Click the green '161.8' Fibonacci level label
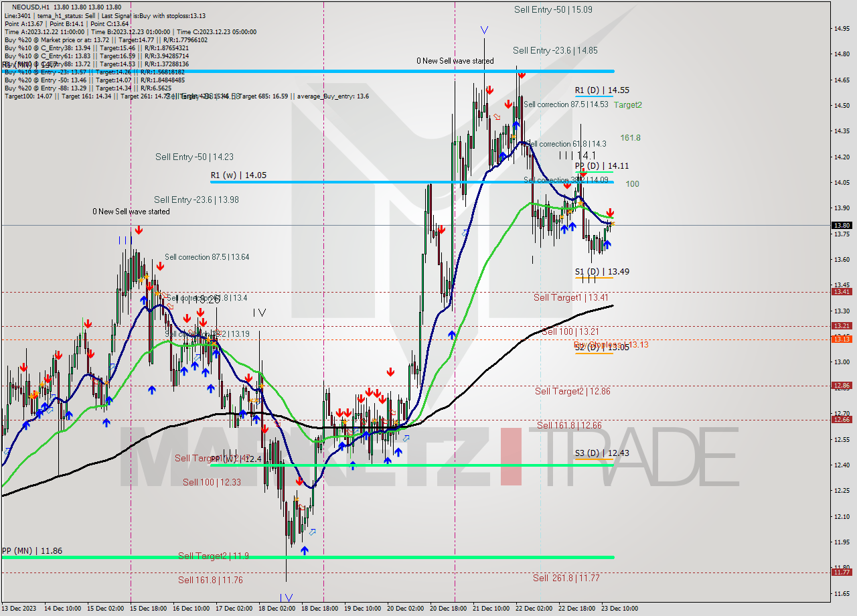 pyautogui.click(x=630, y=137)
